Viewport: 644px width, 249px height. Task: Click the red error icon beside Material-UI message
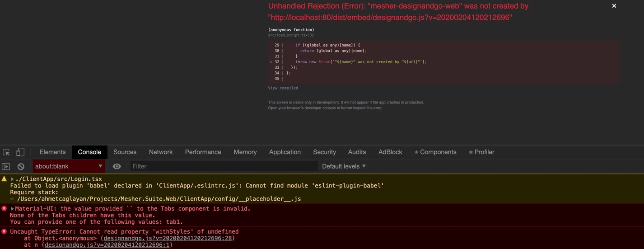click(4, 208)
